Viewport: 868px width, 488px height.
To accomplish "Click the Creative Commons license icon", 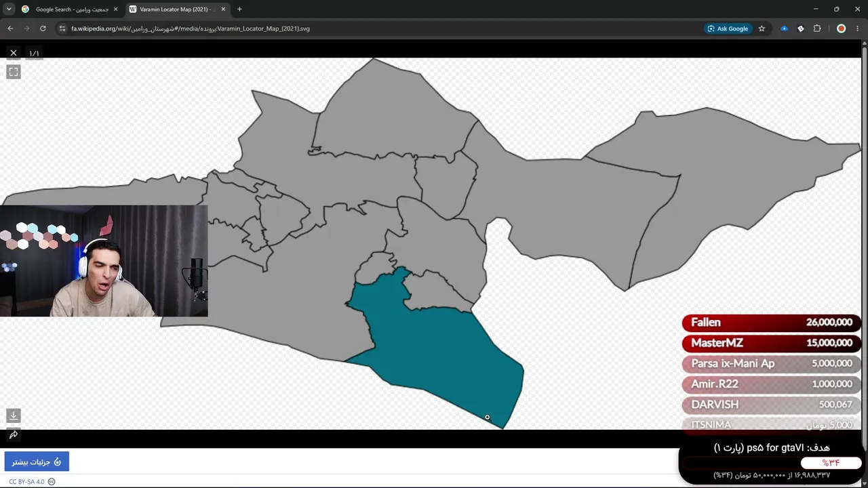I will pos(52,482).
